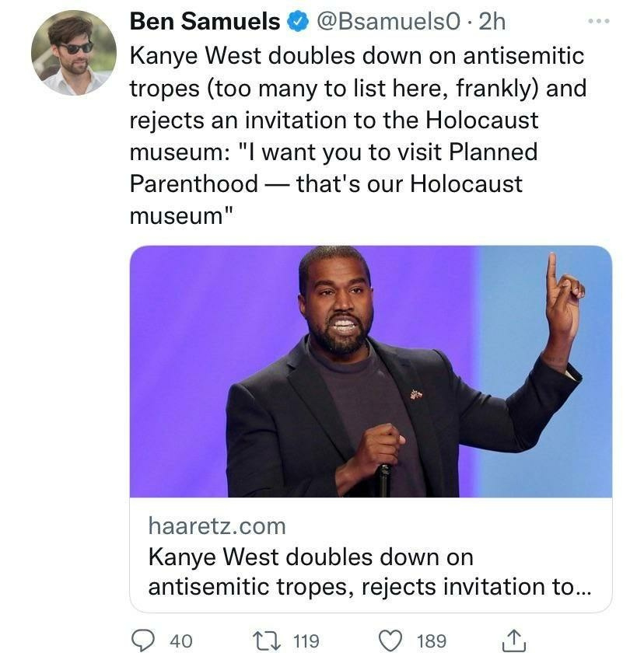Click the 2h timestamp
This screenshot has height=653, width=644.
click(492, 23)
